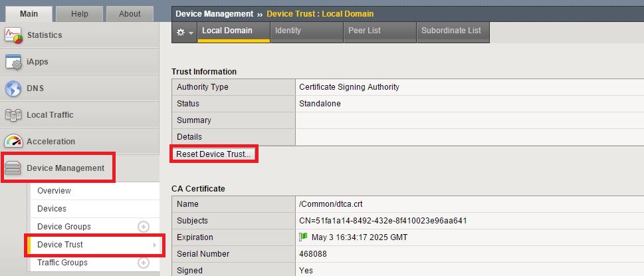The width and height of the screenshot is (644, 276).
Task: Switch to the Help tab
Action: click(79, 14)
